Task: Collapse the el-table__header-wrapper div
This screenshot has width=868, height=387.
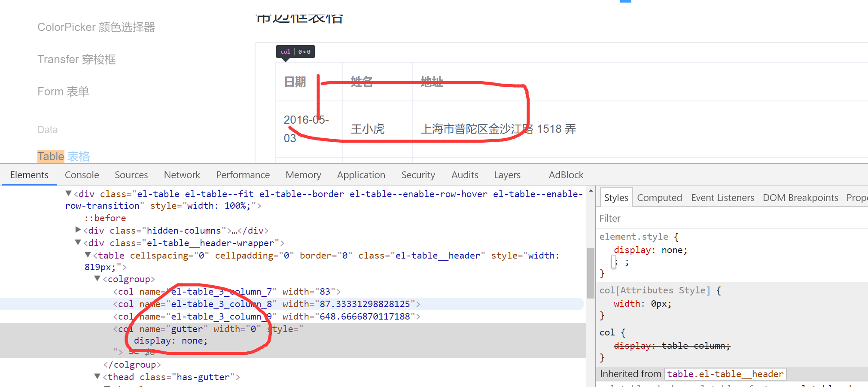Action: [x=78, y=242]
